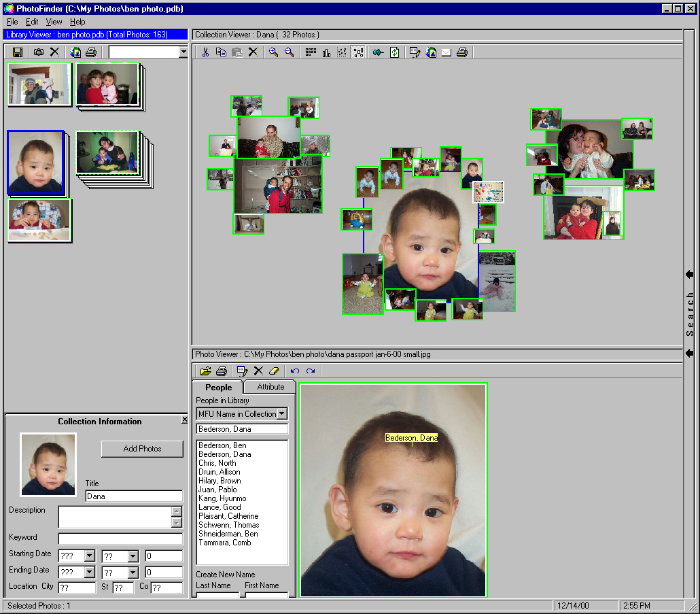Click the scissors cut icon in Collection Viewer
The width and height of the screenshot is (700, 614).
[x=205, y=52]
